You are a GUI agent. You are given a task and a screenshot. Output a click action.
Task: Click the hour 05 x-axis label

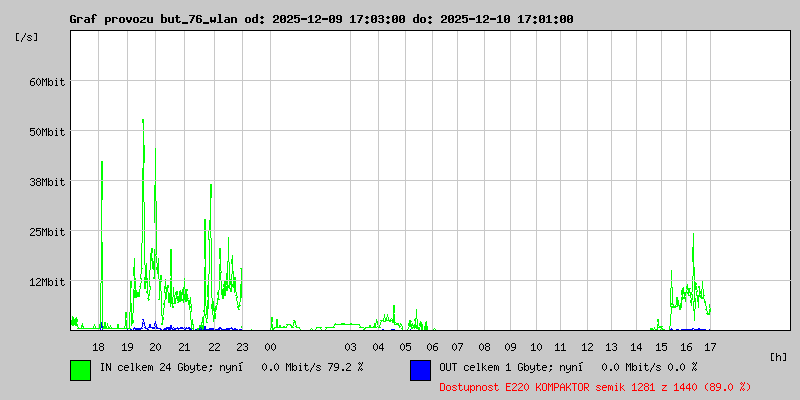[x=405, y=347]
